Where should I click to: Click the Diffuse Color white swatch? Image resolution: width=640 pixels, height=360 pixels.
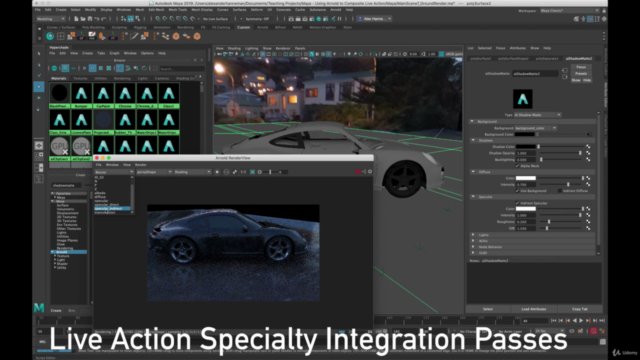[525, 178]
